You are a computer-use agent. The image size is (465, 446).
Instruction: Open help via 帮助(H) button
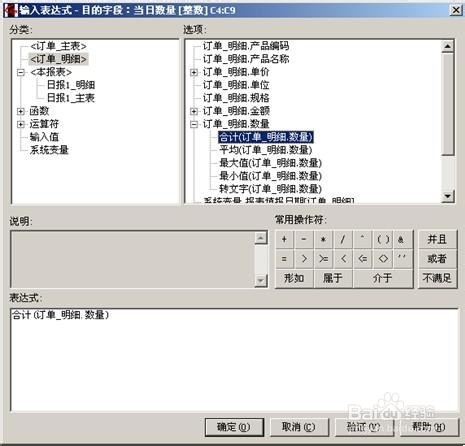(429, 427)
